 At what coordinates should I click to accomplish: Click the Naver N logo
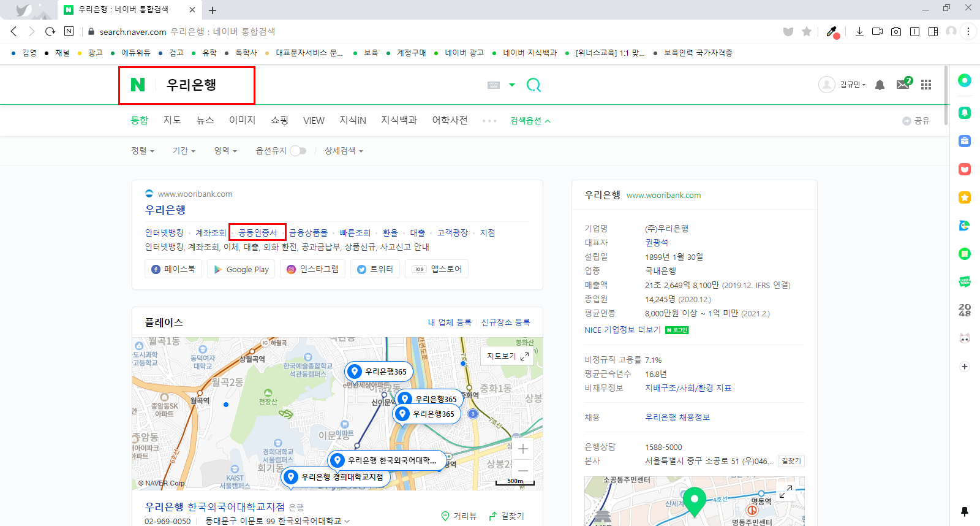[x=138, y=85]
